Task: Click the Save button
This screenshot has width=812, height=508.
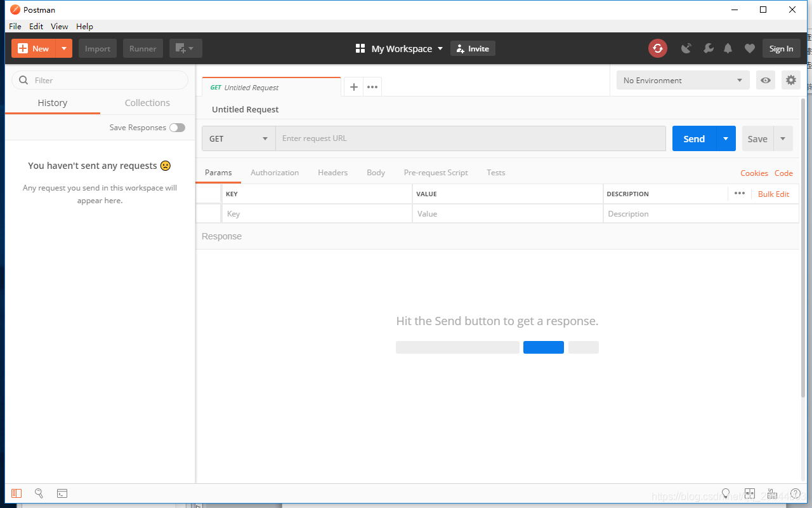Action: coord(757,138)
